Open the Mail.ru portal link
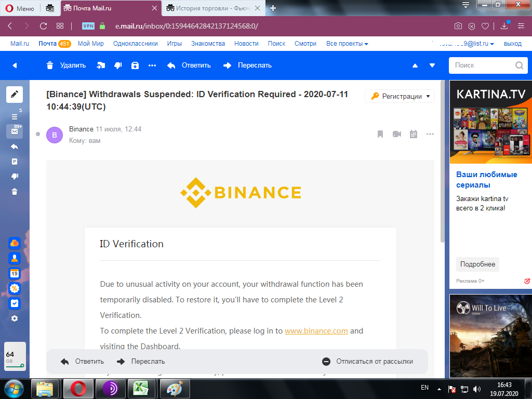 tap(20, 44)
